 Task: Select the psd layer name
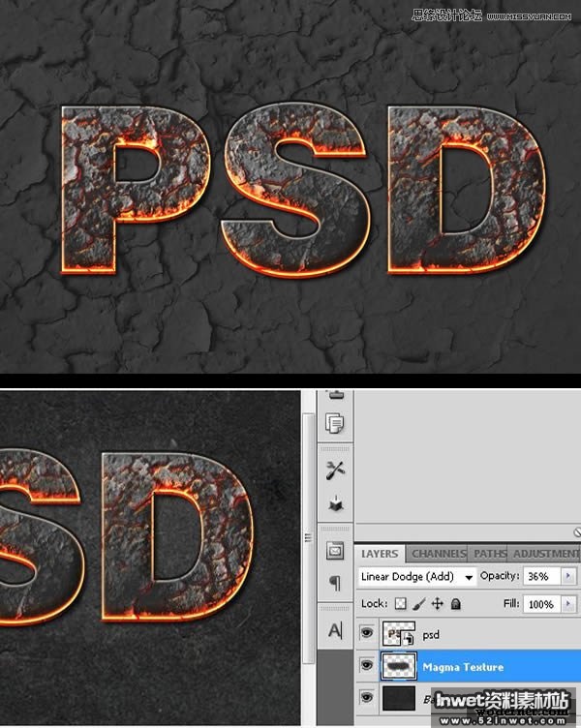(431, 635)
